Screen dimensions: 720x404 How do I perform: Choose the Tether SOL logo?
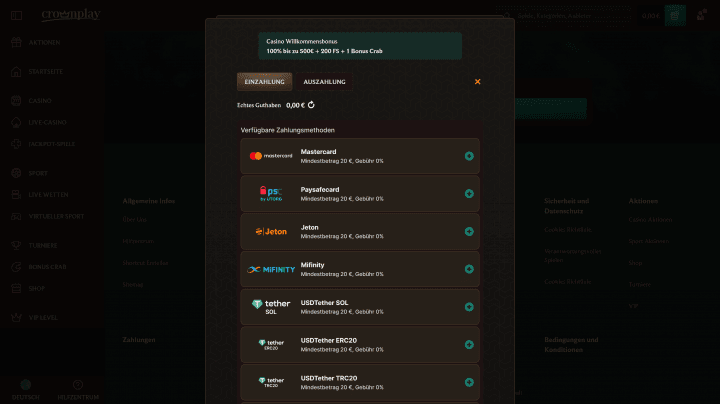(270, 307)
